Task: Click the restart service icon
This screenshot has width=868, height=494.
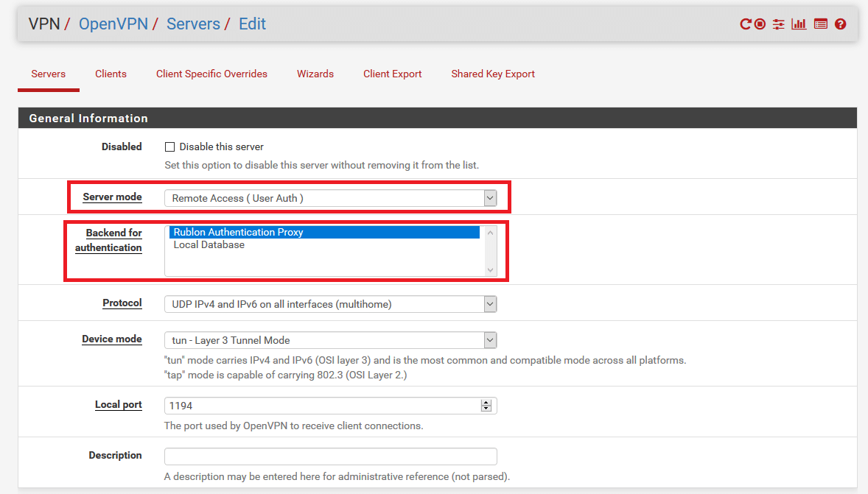Action: pyautogui.click(x=746, y=24)
